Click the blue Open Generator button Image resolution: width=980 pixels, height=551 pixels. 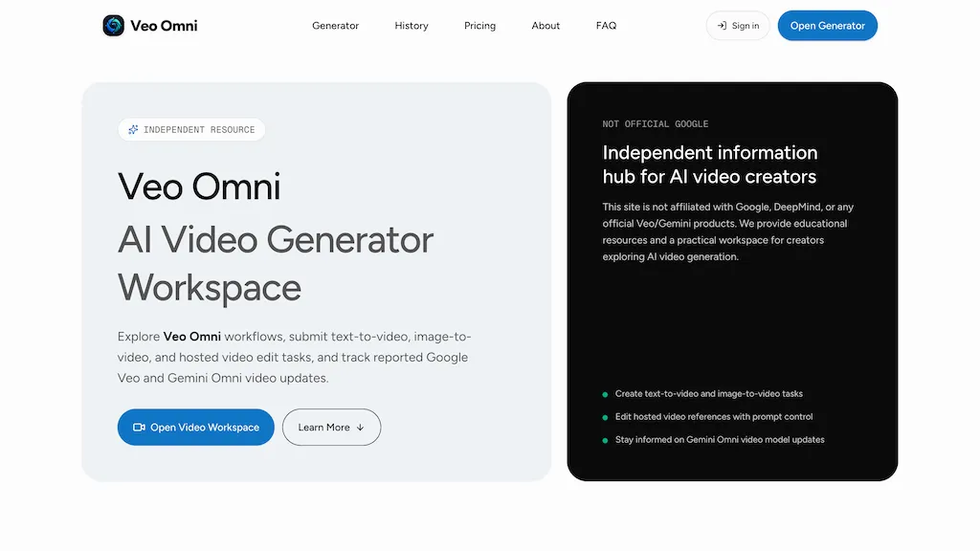tap(828, 26)
